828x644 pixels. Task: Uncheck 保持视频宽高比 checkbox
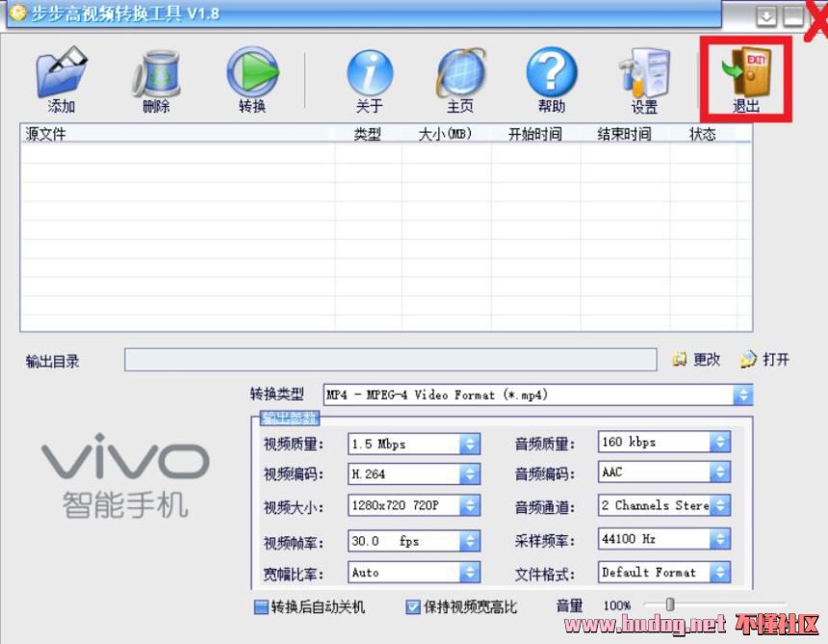pos(413,607)
